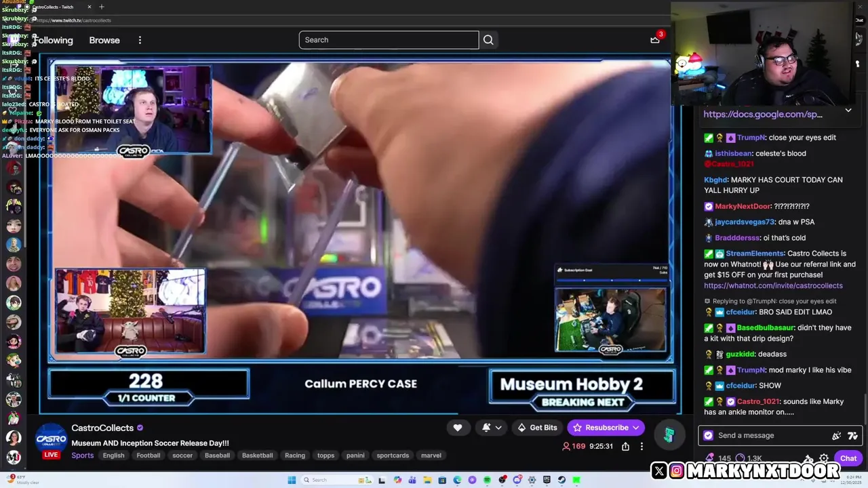Select the soccer tag
Image resolution: width=868 pixels, height=488 pixels.
(182, 455)
